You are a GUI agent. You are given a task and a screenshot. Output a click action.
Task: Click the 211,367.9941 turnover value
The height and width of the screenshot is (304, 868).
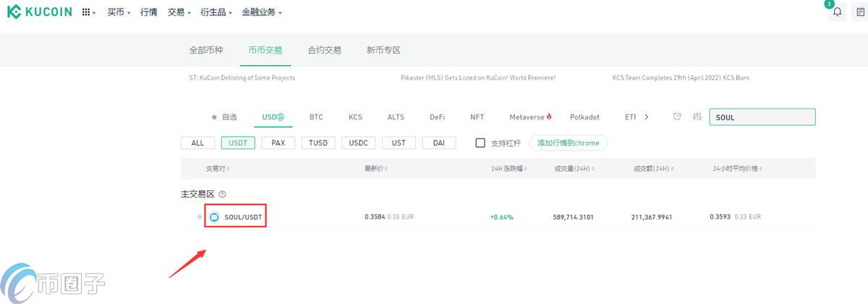pos(652,217)
